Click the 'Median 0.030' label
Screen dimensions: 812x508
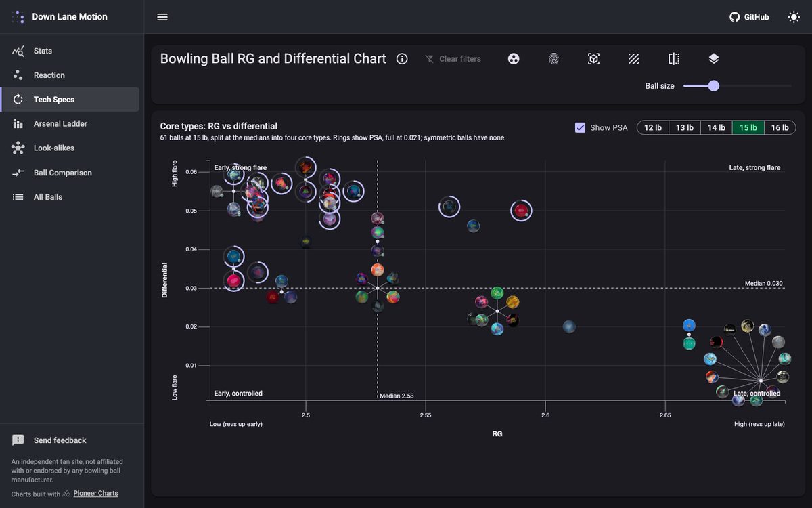pos(764,283)
